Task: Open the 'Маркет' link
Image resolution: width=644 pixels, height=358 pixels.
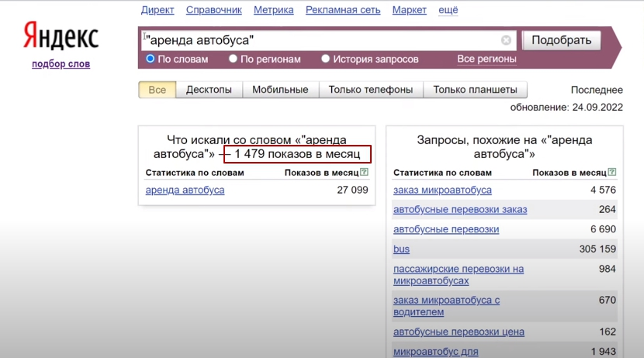Action: point(410,10)
